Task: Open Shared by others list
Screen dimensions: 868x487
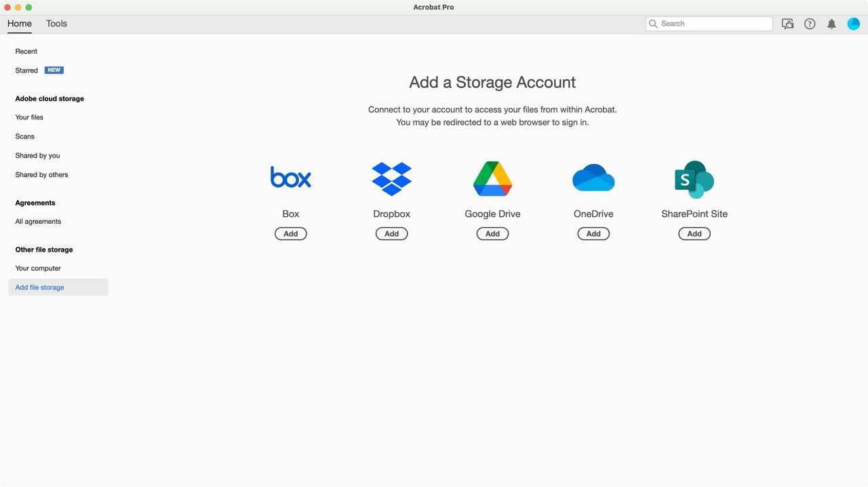Action: coord(42,175)
